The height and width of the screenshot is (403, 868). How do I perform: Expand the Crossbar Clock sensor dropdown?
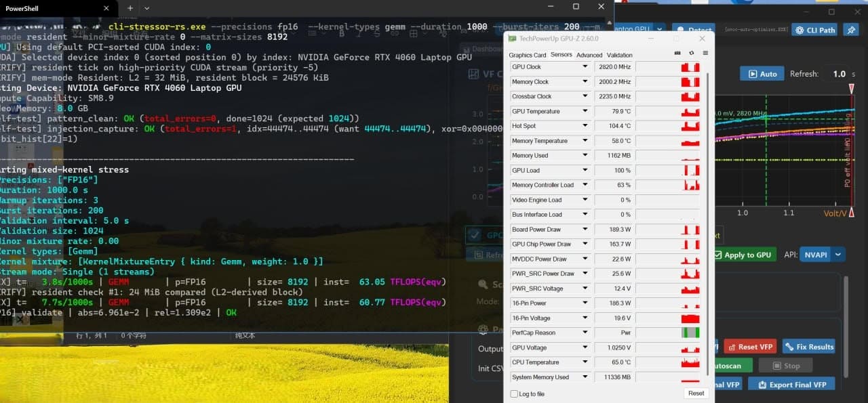pyautogui.click(x=585, y=97)
